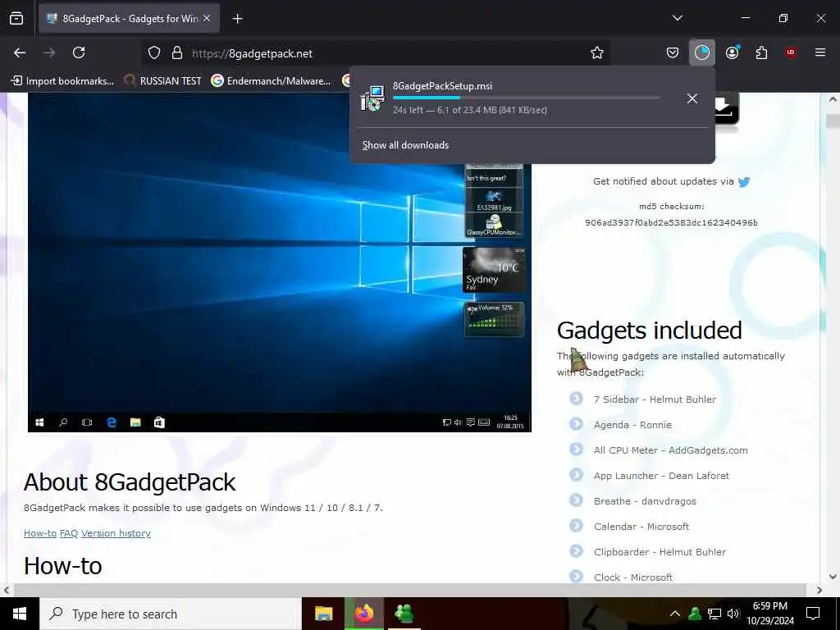Open the Windows Start menu

coord(20,614)
